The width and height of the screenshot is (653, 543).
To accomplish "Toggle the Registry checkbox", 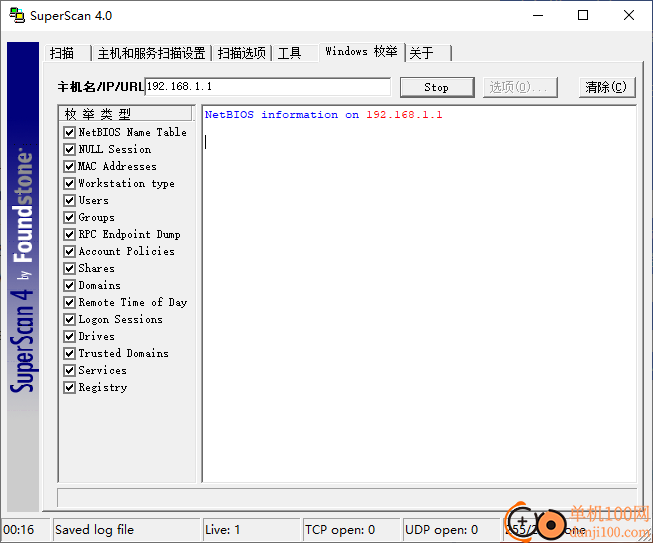I will pos(70,388).
